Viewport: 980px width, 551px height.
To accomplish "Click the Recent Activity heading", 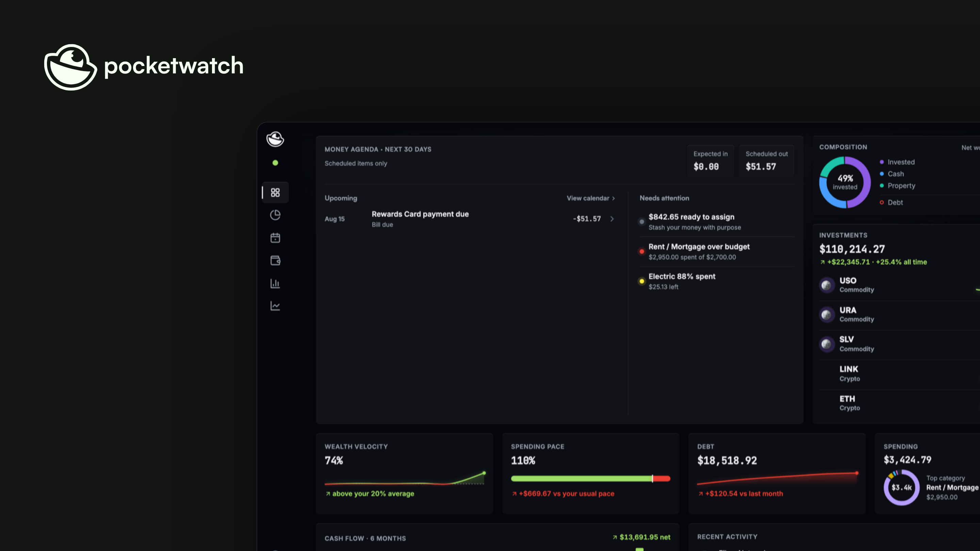I will point(727,537).
